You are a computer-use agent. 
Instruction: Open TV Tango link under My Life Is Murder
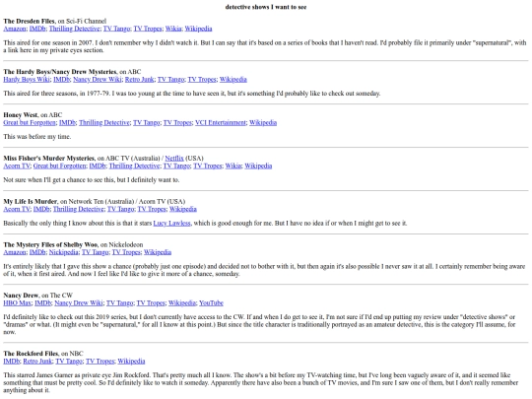click(121, 209)
